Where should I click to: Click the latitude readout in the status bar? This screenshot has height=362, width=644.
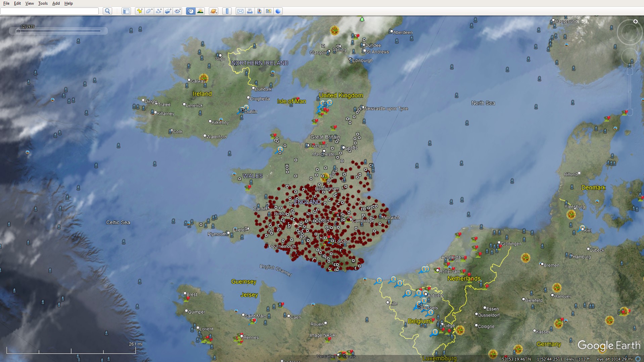516,359
